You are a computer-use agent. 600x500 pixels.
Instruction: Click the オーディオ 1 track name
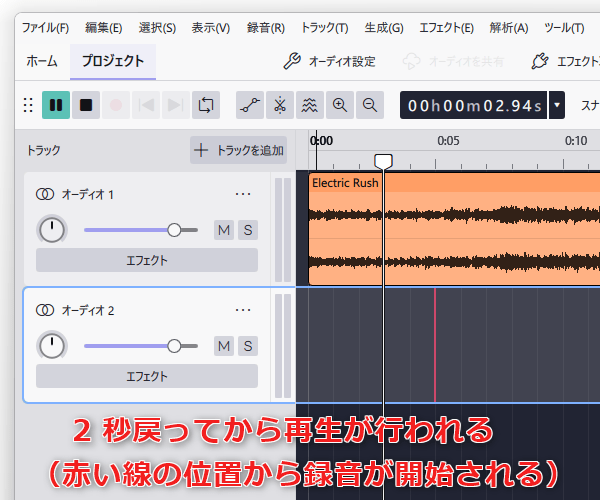[88, 194]
